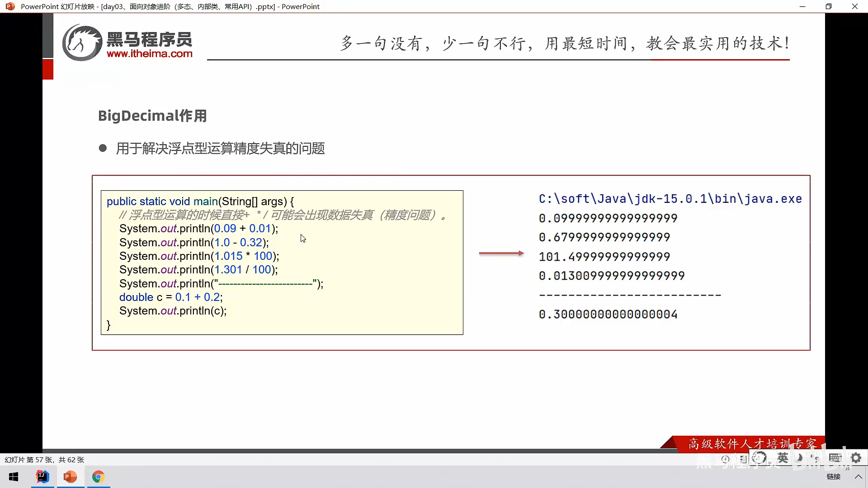
Task: Minimize the PowerPoint slideshow window
Action: coord(802,6)
